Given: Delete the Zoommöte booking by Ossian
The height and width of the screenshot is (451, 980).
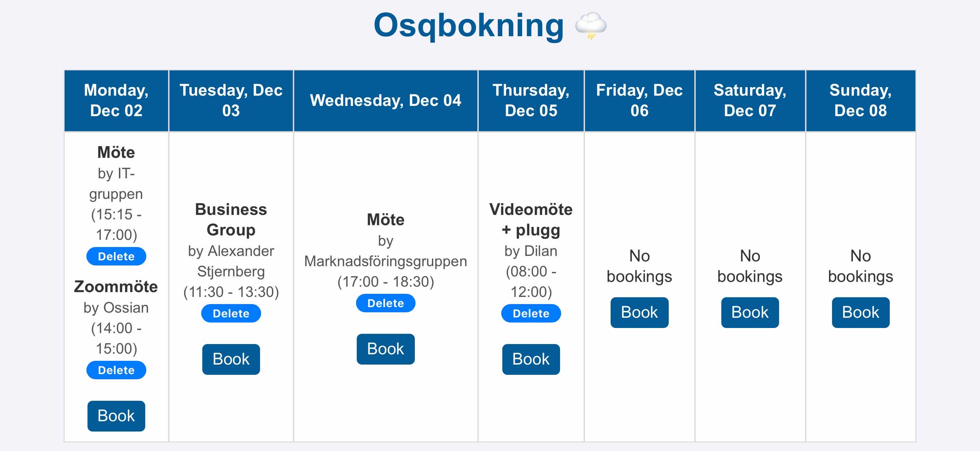Looking at the screenshot, I should (x=116, y=370).
